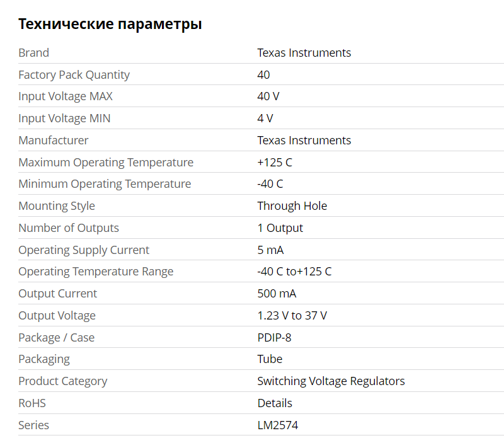This screenshot has height=438, width=504.
Task: Click the Number of Outputs label
Action: (x=69, y=228)
